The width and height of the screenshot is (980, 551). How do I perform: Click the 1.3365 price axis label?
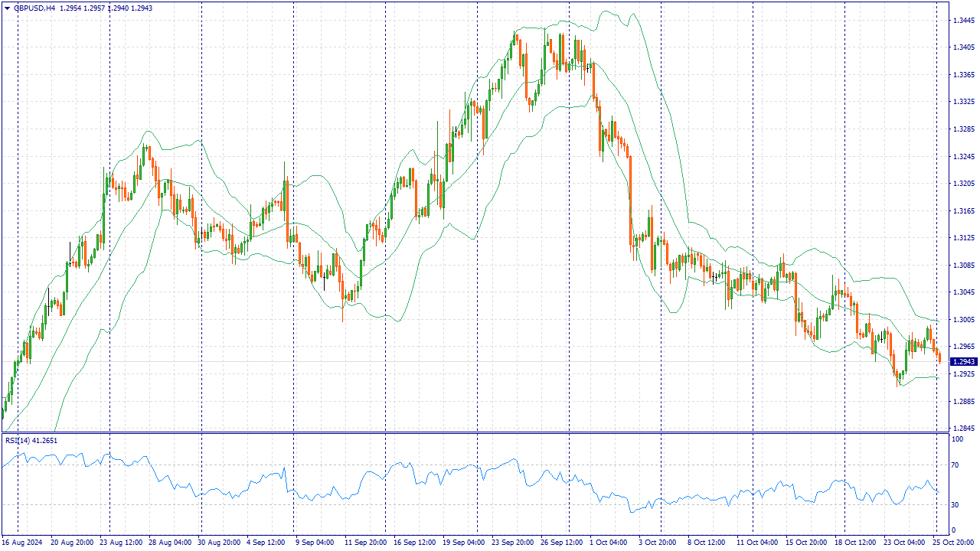(x=963, y=75)
